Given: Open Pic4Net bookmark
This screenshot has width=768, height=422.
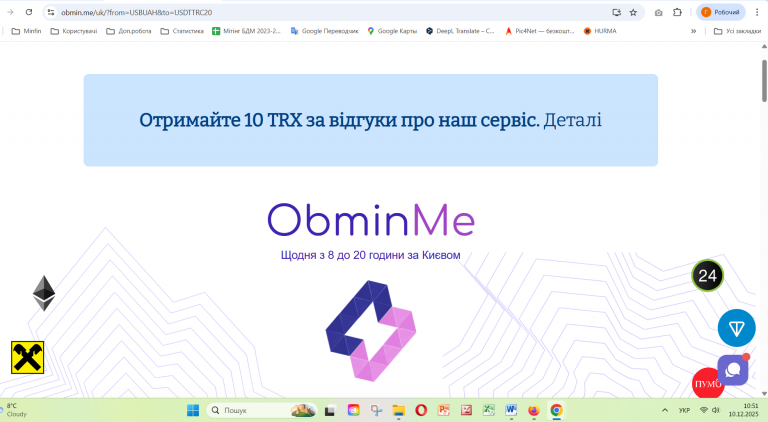Looking at the screenshot, I should point(540,31).
